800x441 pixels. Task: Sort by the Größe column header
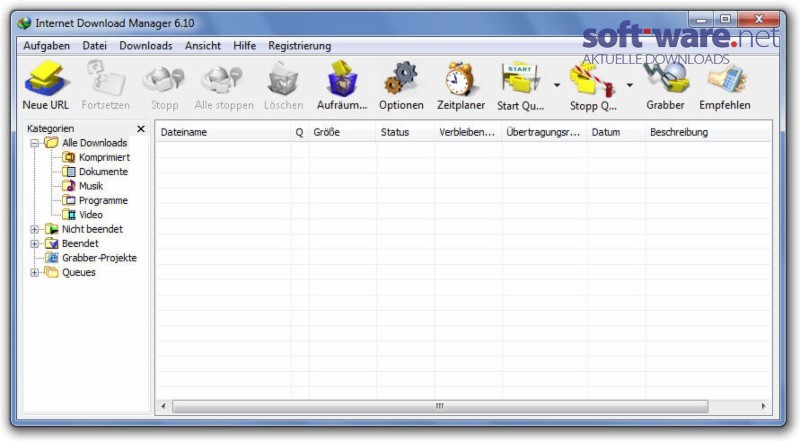click(x=342, y=132)
